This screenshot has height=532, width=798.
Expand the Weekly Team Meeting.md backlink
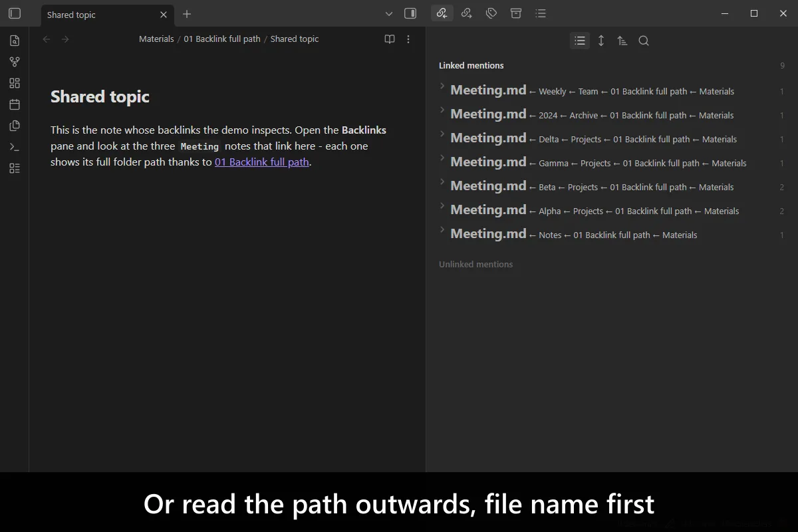pyautogui.click(x=442, y=86)
